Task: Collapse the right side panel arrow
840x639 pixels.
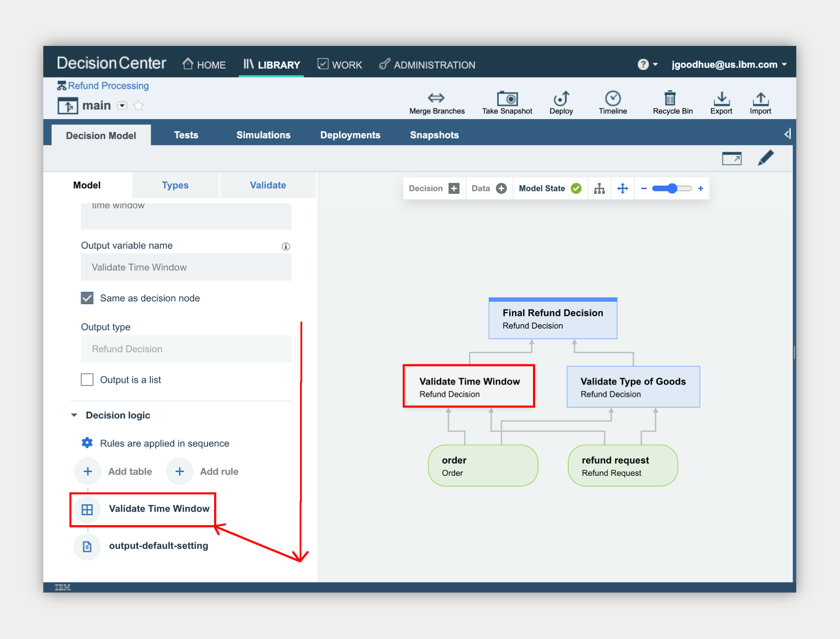Action: pos(787,134)
